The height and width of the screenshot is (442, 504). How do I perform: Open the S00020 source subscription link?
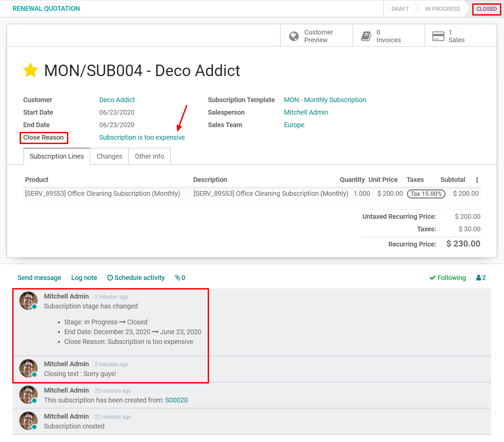pos(177,400)
